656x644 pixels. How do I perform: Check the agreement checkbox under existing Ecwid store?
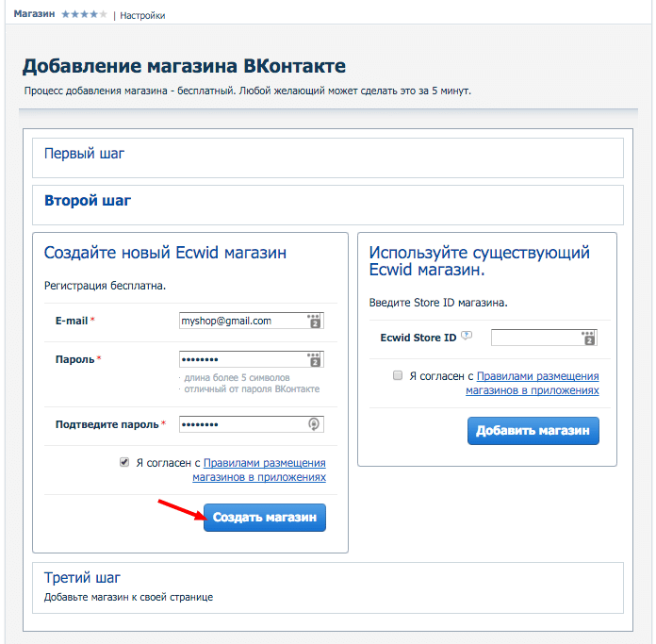397,375
